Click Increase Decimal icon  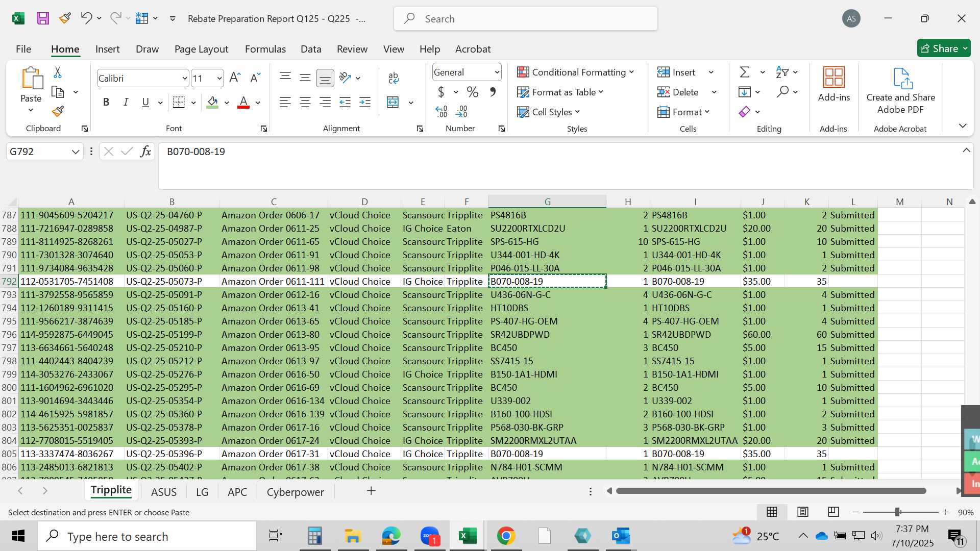[442, 111]
